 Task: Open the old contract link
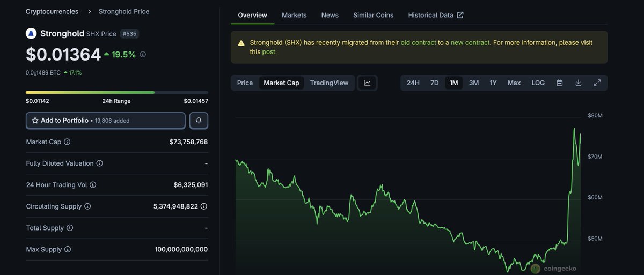(x=419, y=42)
